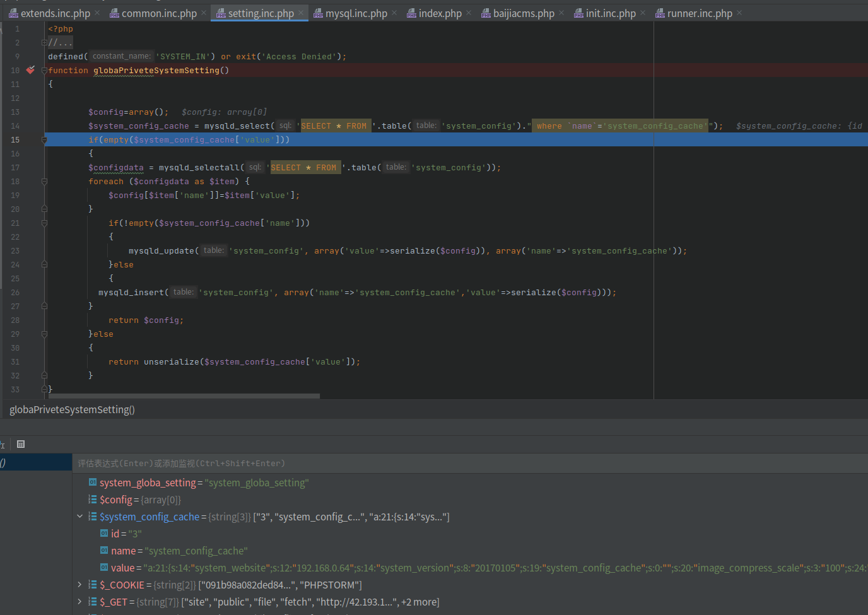
Task: Click the highlighted execution line 15
Action: pyautogui.click(x=456, y=139)
